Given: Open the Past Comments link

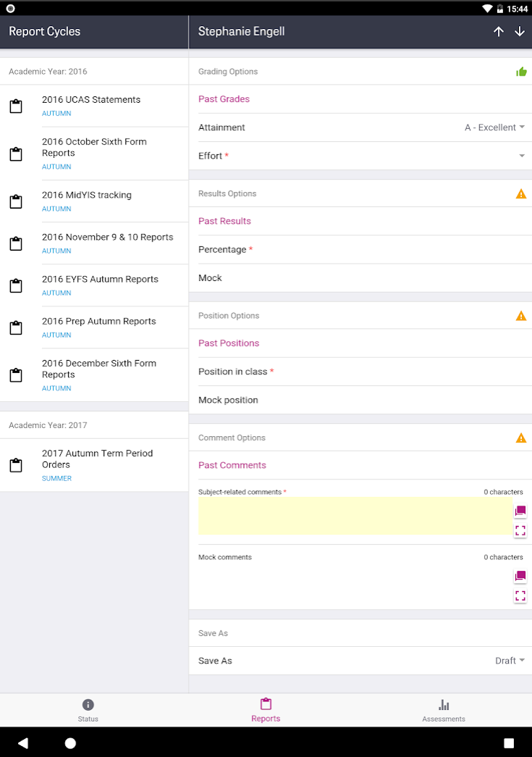Looking at the screenshot, I should coord(232,465).
